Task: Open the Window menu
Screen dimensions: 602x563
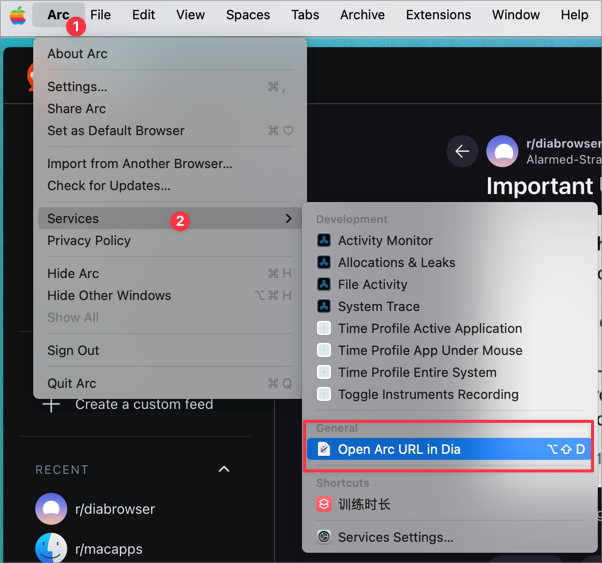Action: (516, 15)
